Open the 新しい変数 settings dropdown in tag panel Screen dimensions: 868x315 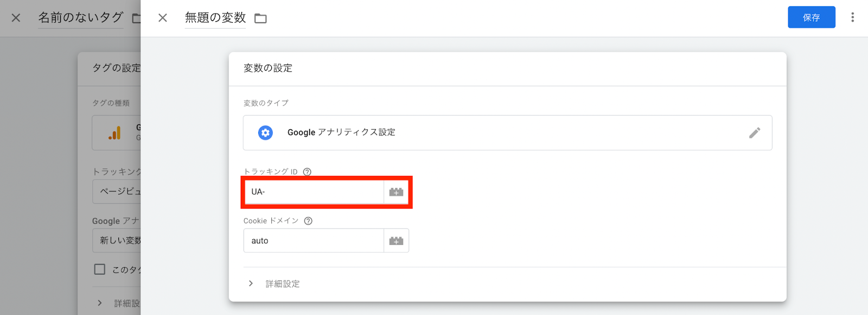click(x=117, y=241)
